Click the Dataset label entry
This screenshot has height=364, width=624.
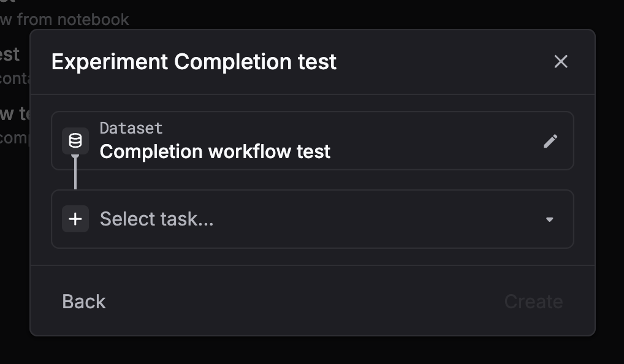131,127
